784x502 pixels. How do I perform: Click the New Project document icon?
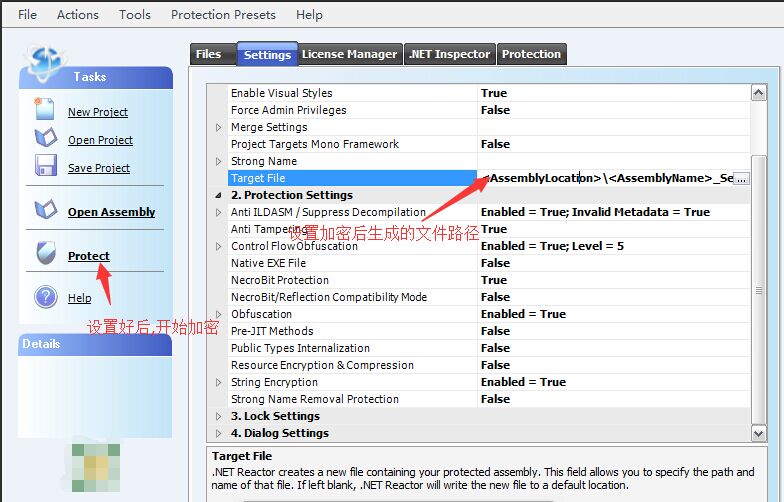(x=44, y=109)
